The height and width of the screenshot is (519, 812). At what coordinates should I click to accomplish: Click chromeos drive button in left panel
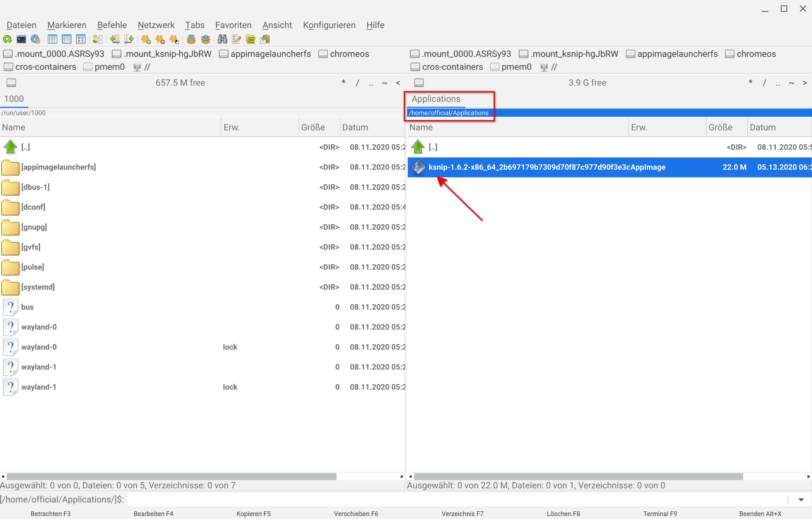pyautogui.click(x=344, y=54)
